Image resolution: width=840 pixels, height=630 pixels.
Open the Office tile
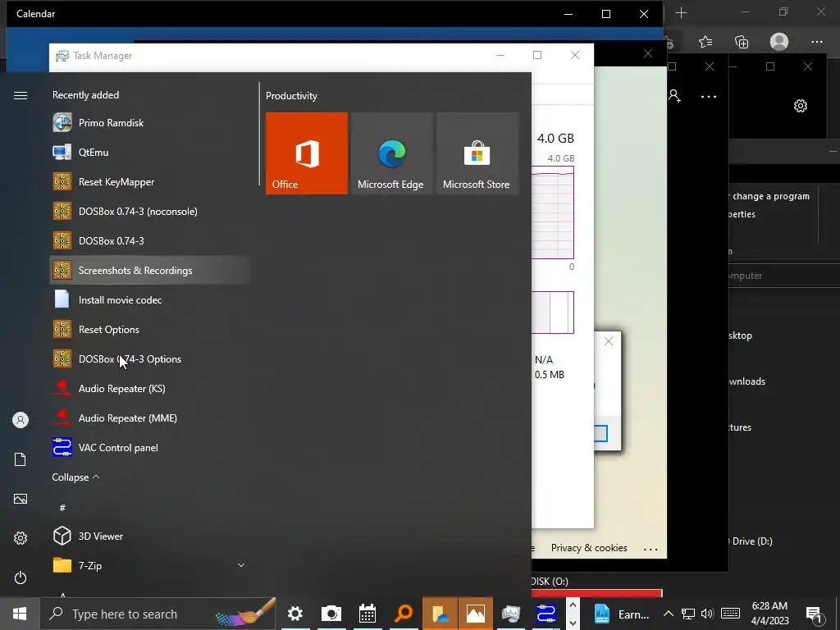(307, 153)
